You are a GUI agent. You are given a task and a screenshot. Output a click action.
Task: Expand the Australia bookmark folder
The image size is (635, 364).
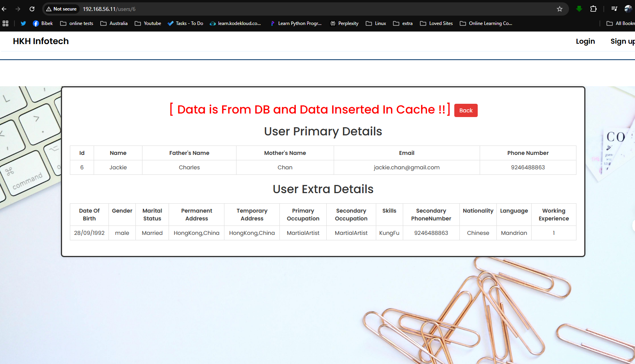[x=114, y=23]
